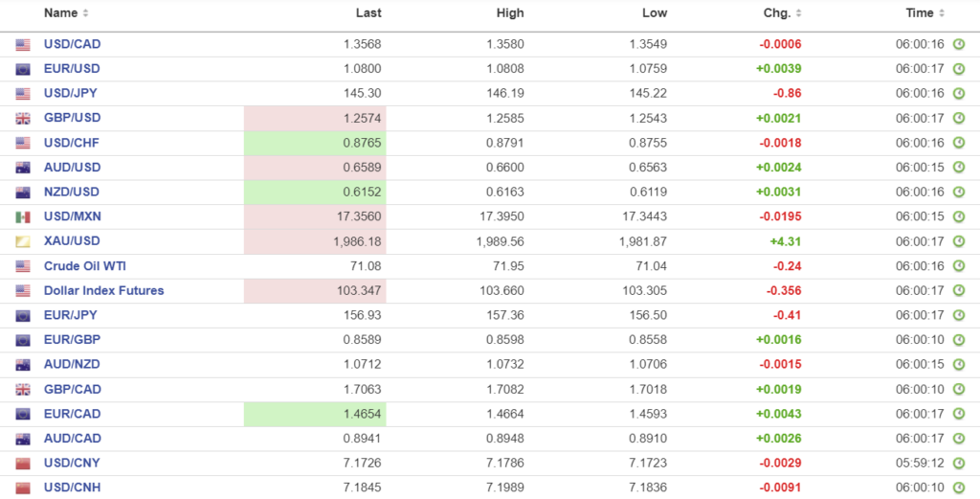Click the UK flag icon beside GBP/USD
The image size is (980, 499).
[x=23, y=119]
